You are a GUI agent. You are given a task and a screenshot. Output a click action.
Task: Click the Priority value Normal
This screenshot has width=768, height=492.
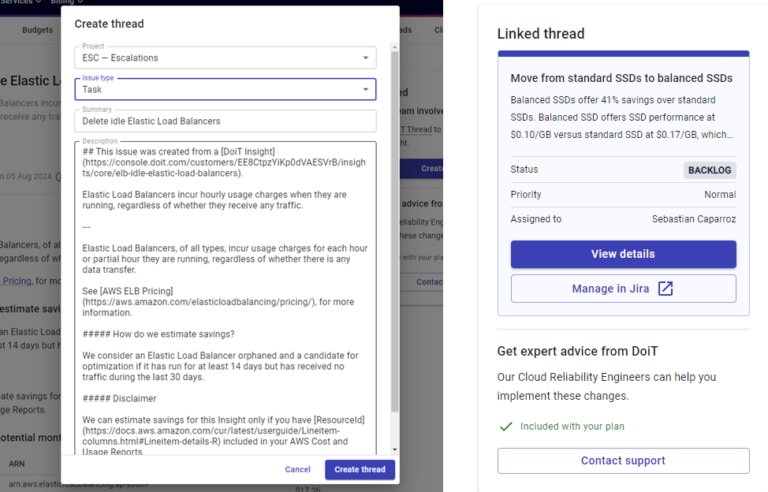[x=720, y=195]
